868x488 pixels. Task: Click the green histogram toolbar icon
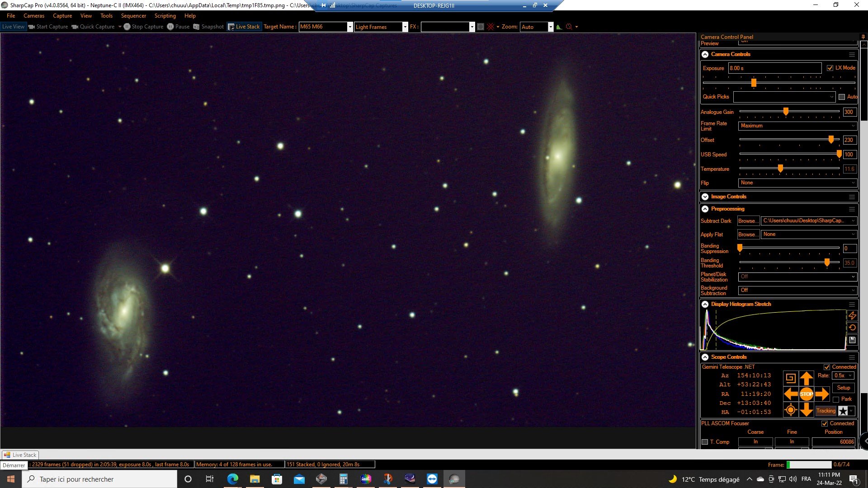[559, 27]
